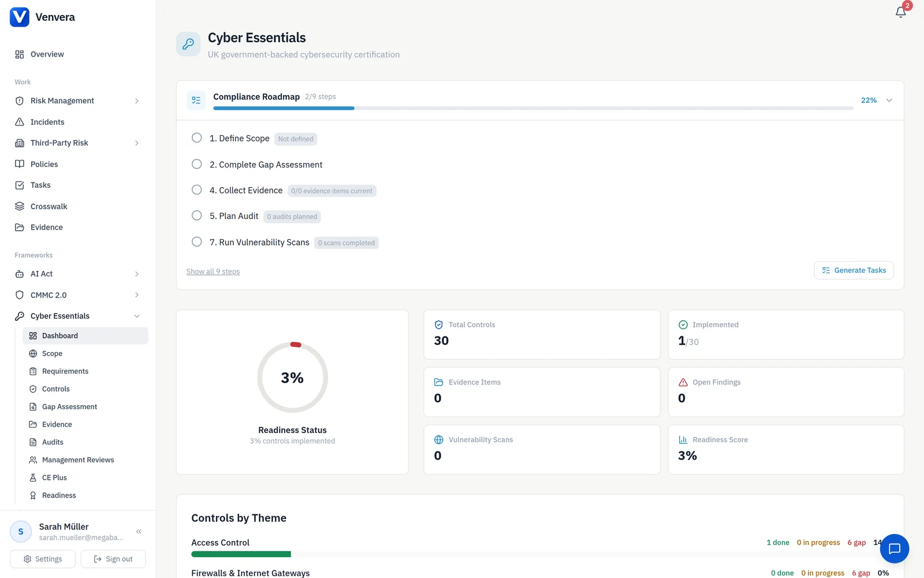Image resolution: width=924 pixels, height=578 pixels.
Task: Click the Readiness award icon
Action: pyautogui.click(x=33, y=495)
